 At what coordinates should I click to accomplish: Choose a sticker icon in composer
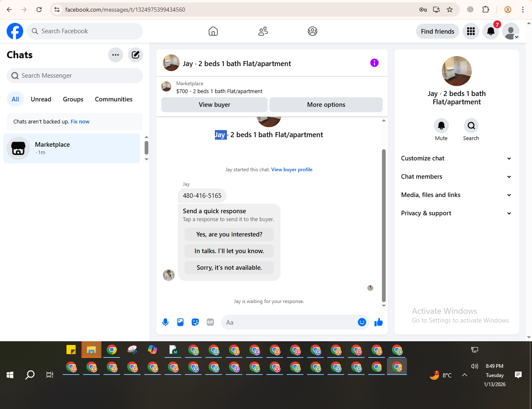click(x=195, y=322)
